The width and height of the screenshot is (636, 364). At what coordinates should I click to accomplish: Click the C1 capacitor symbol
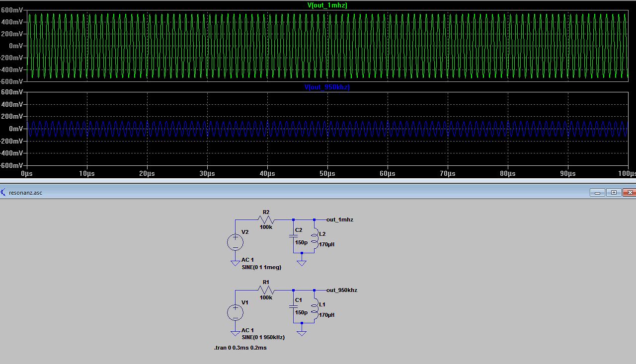[293, 306]
